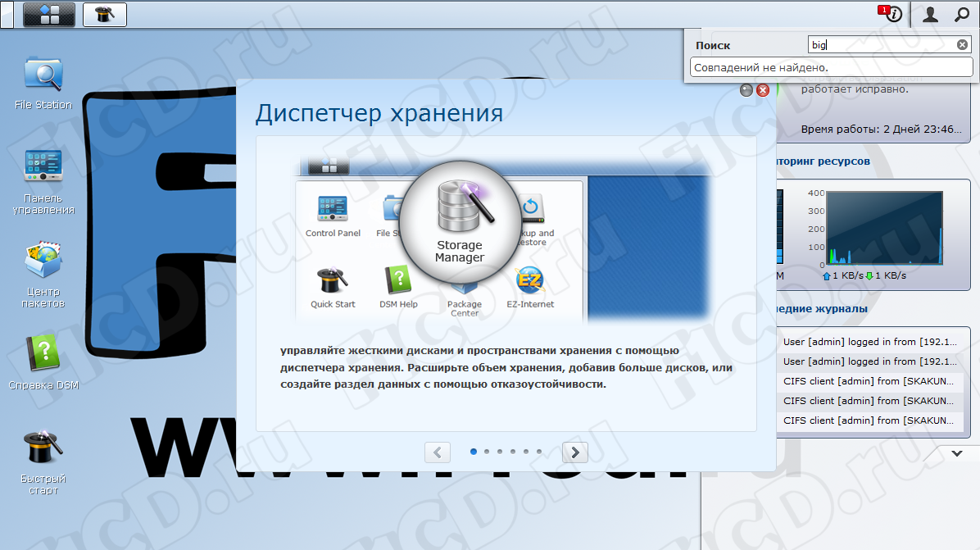Click the Quick Start taskbar button
Image resolution: width=980 pixels, height=550 pixels.
(x=104, y=15)
